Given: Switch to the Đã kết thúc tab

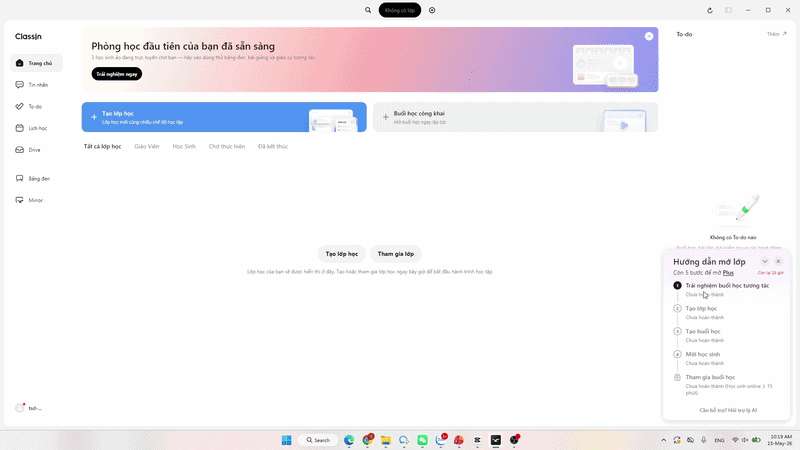Looking at the screenshot, I should tap(273, 146).
